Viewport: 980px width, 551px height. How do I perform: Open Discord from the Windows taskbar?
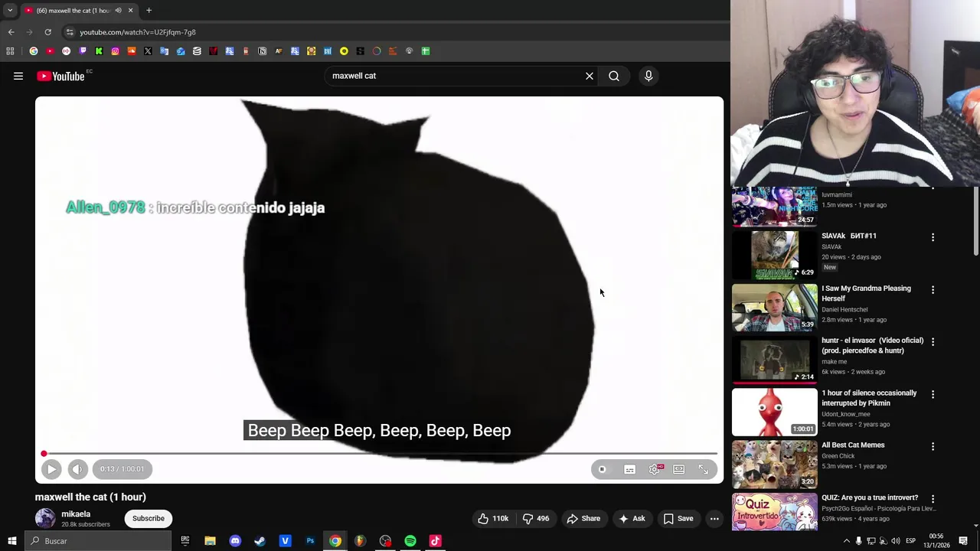[235, 541]
